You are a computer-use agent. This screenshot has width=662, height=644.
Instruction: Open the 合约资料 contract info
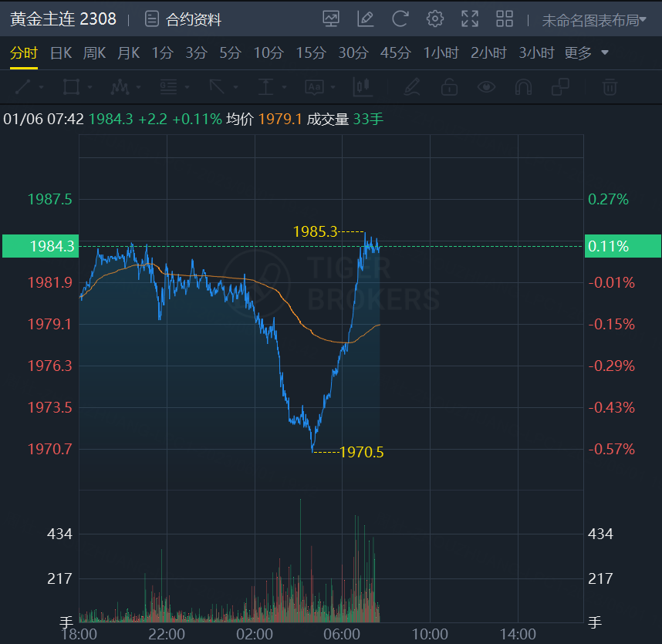pyautogui.click(x=184, y=19)
